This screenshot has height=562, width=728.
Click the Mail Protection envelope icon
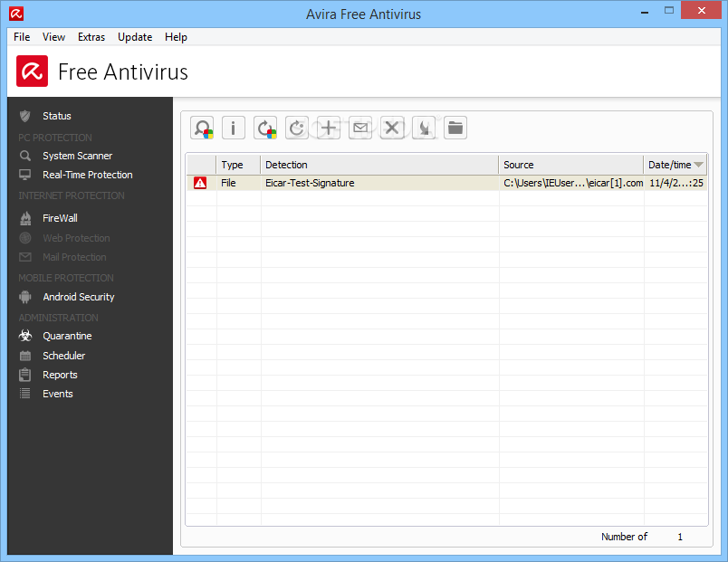[x=25, y=257]
